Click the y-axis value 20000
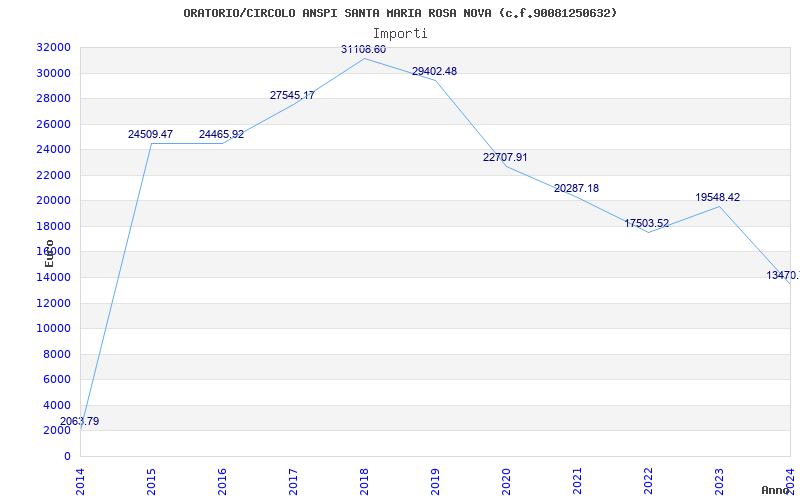Screen dimensions: 800x500 click(x=53, y=201)
